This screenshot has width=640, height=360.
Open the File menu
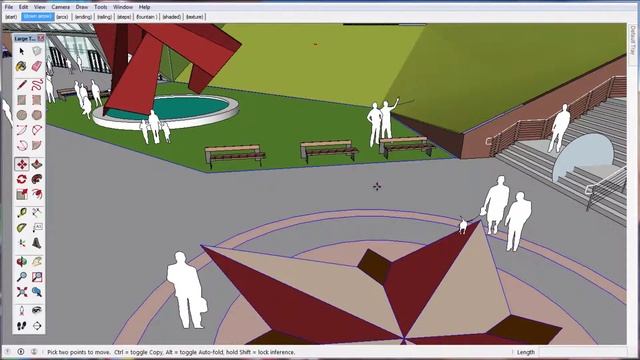pos(9,7)
